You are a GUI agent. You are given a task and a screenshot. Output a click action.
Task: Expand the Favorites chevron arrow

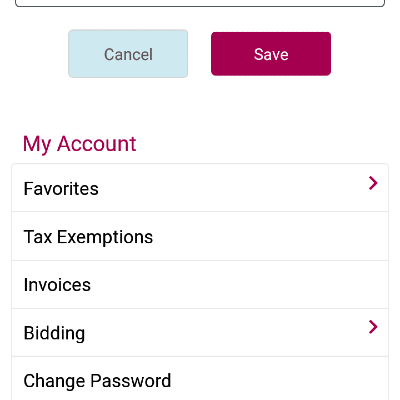(373, 183)
